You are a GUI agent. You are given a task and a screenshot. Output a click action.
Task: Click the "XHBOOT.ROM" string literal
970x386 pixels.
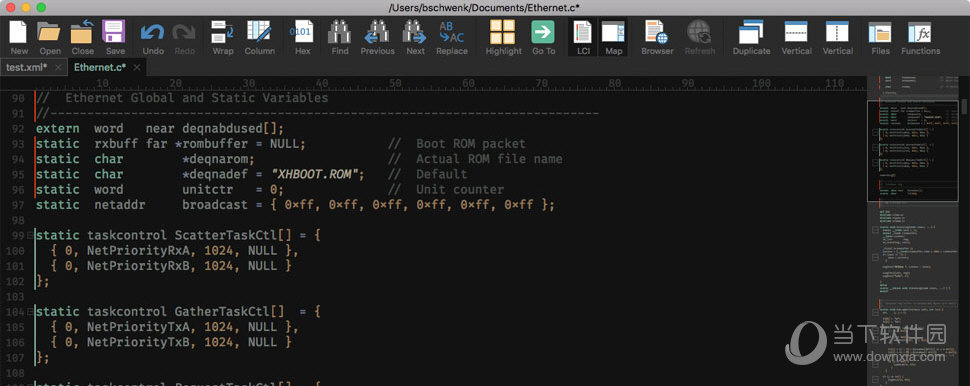click(314, 174)
